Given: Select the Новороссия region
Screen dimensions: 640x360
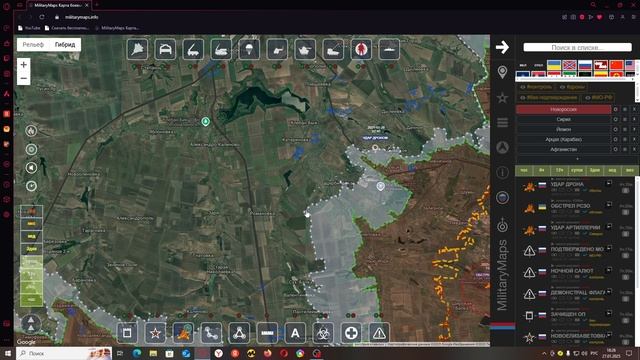Looking at the screenshot, I should click(x=563, y=109).
